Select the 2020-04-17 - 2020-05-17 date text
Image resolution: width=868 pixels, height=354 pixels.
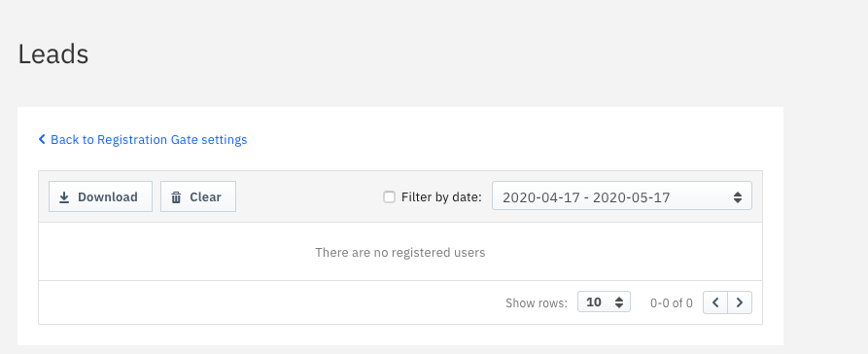(586, 197)
